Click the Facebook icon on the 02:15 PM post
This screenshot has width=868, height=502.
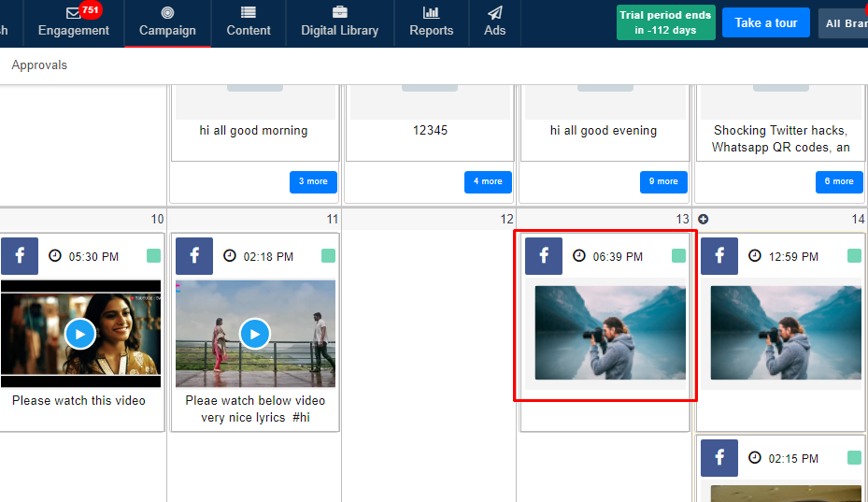click(x=719, y=458)
